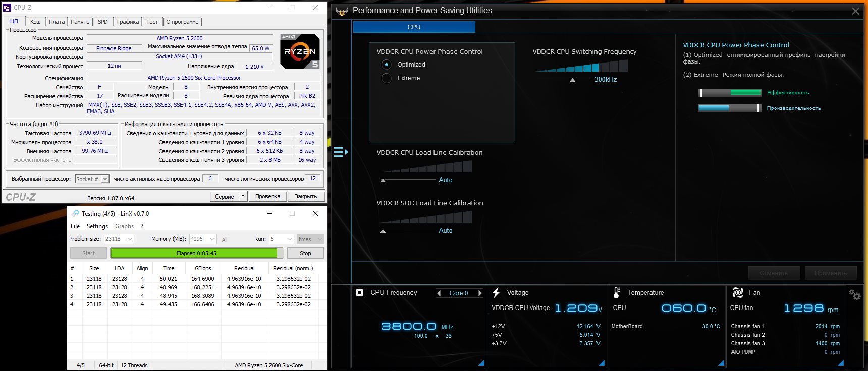Viewport: 868px width, 371px height.
Task: Click the Fan panel icon
Action: pyautogui.click(x=738, y=292)
